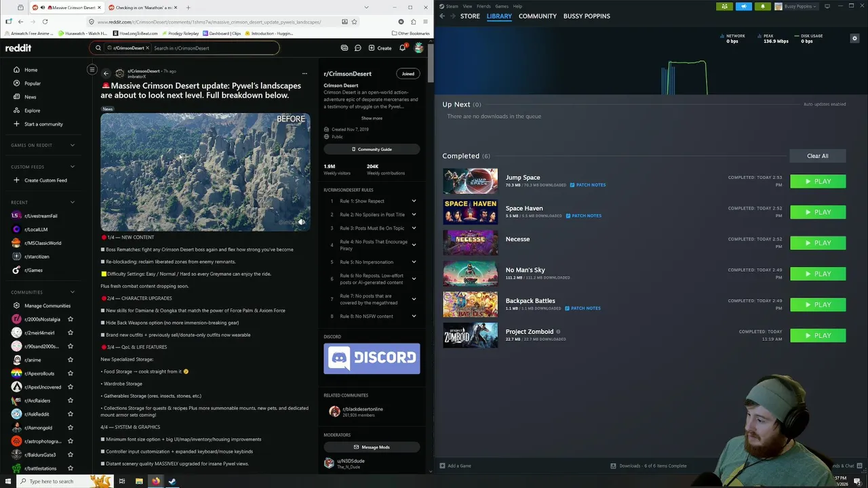Favorite r/ApexUncovered with star
Image resolution: width=868 pixels, height=488 pixels.
[x=71, y=387]
